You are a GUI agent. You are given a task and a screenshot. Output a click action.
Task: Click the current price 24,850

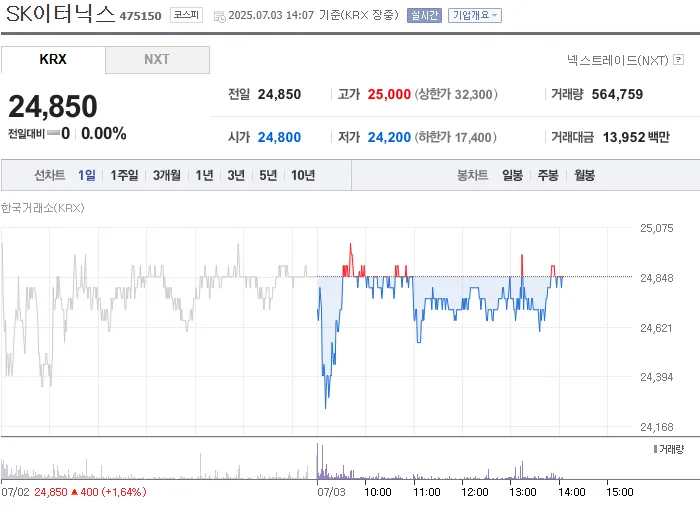click(x=53, y=106)
